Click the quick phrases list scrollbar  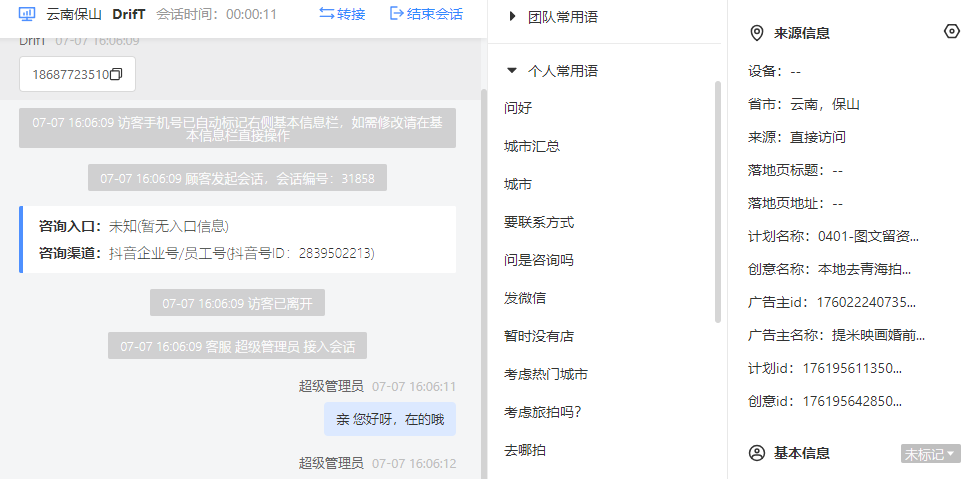click(717, 202)
